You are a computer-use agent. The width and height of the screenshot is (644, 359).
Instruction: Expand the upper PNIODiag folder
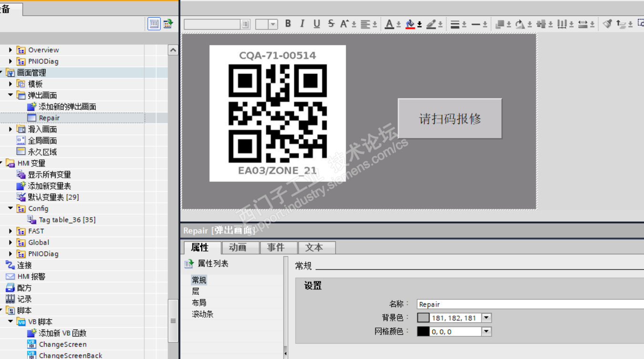pos(10,62)
